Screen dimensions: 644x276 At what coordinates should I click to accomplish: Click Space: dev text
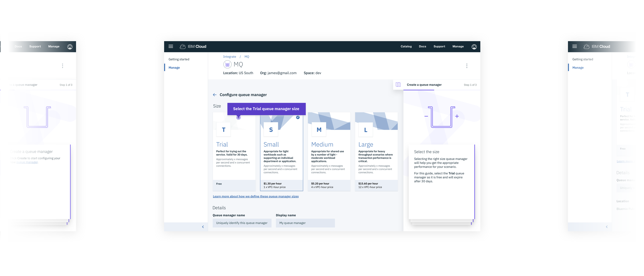click(x=312, y=73)
